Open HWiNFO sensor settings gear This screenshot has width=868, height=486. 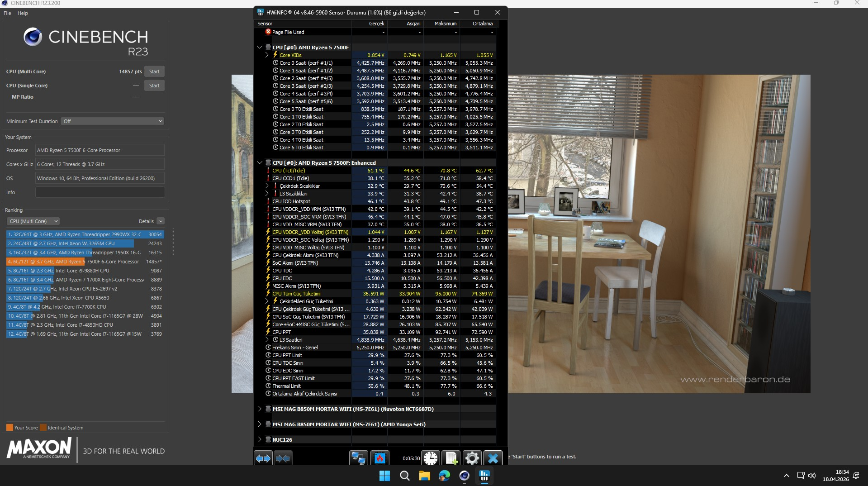(x=472, y=458)
